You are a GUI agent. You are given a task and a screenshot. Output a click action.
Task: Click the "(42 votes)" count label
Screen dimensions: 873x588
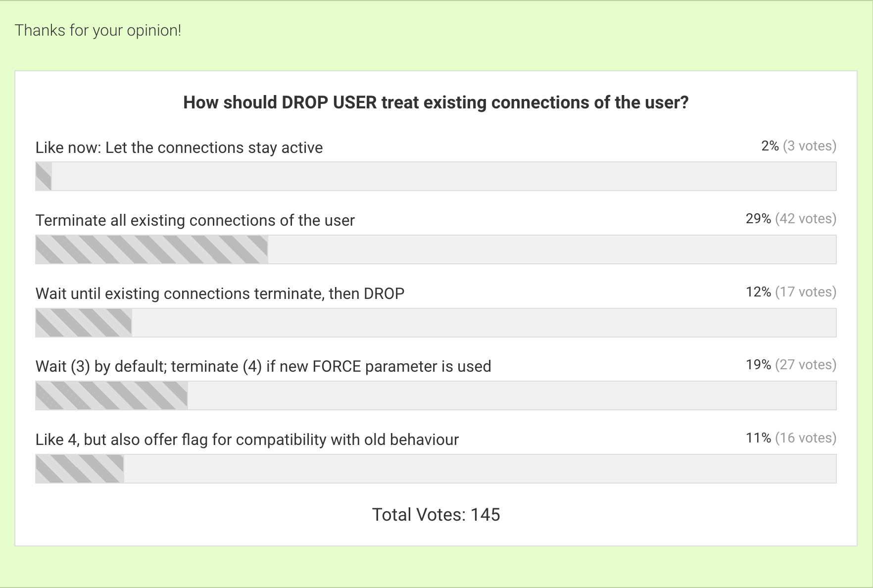[x=805, y=219]
